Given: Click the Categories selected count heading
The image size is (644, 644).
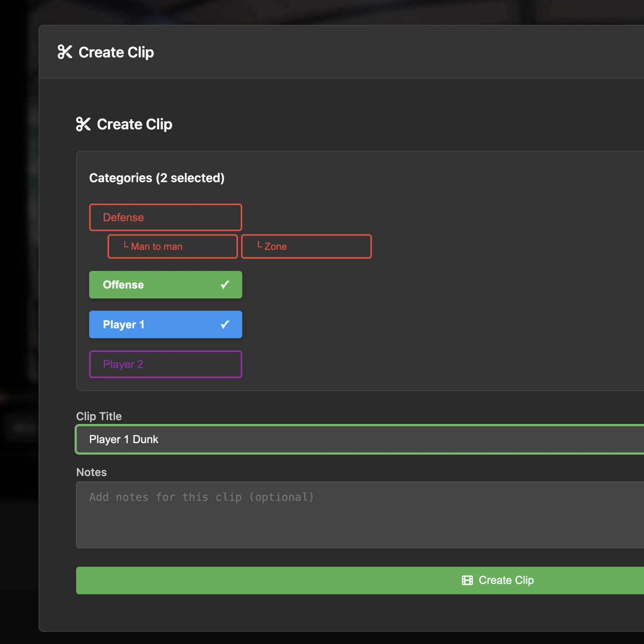Looking at the screenshot, I should [157, 178].
